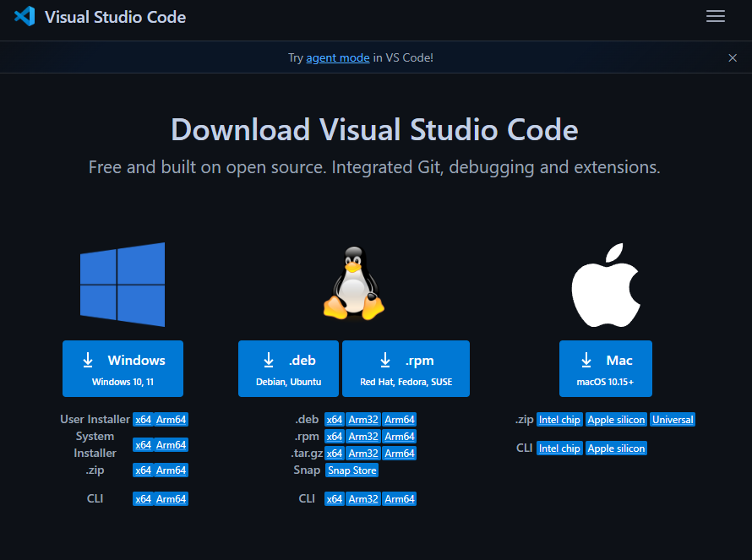The height and width of the screenshot is (560, 752).
Task: Click the Visual Studio Code logo icon
Action: (x=25, y=16)
